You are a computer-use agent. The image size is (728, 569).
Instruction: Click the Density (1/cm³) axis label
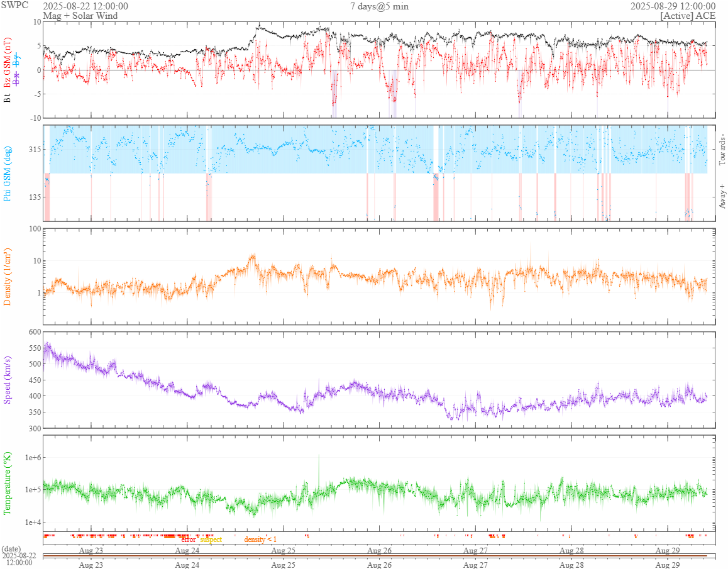point(7,277)
